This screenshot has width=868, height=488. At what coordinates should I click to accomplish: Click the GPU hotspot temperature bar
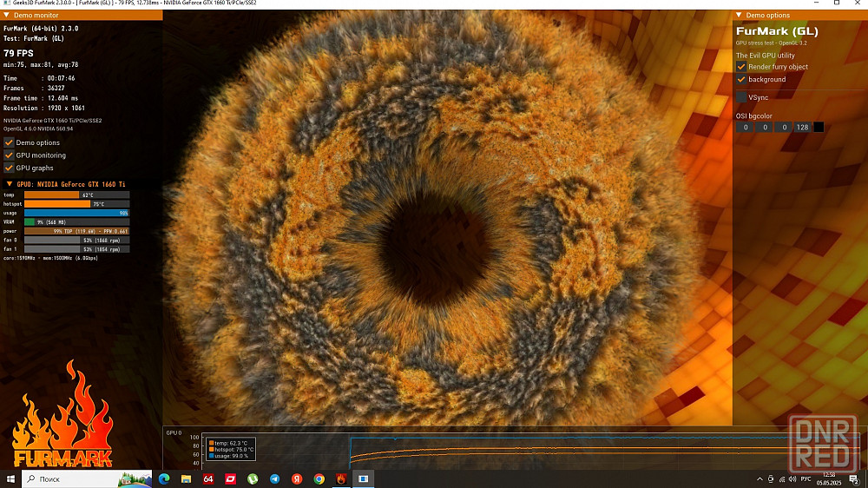click(x=76, y=204)
